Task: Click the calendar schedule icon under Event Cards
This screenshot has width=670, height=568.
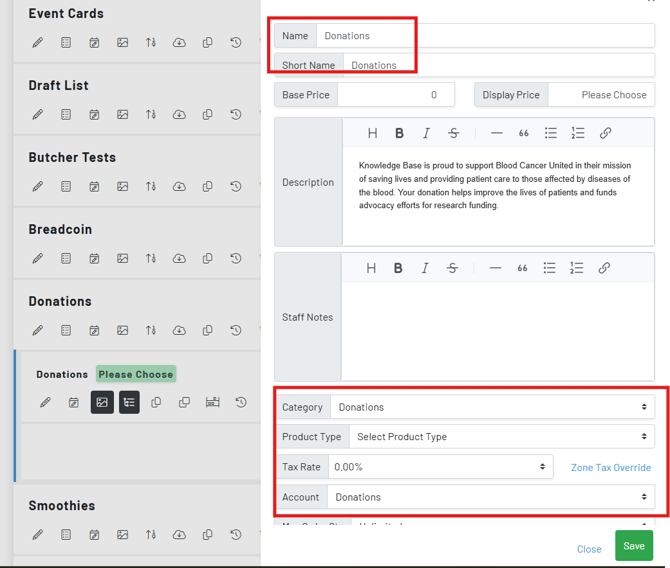Action: tap(94, 43)
